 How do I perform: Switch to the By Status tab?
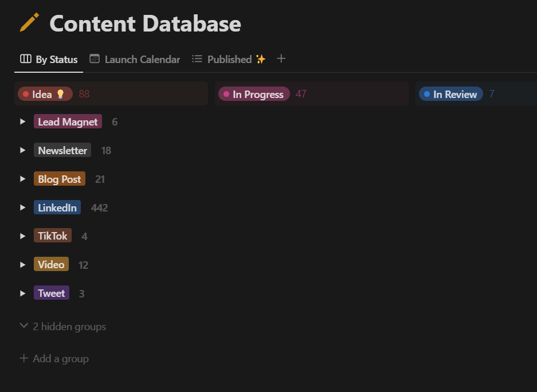(x=49, y=59)
